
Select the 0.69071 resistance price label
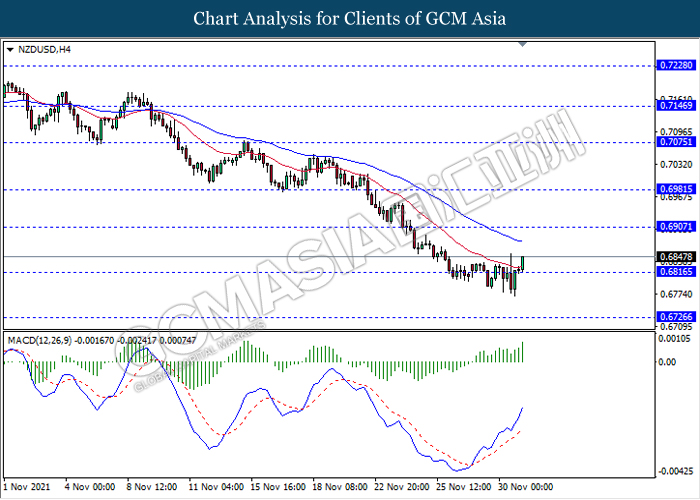(x=674, y=227)
